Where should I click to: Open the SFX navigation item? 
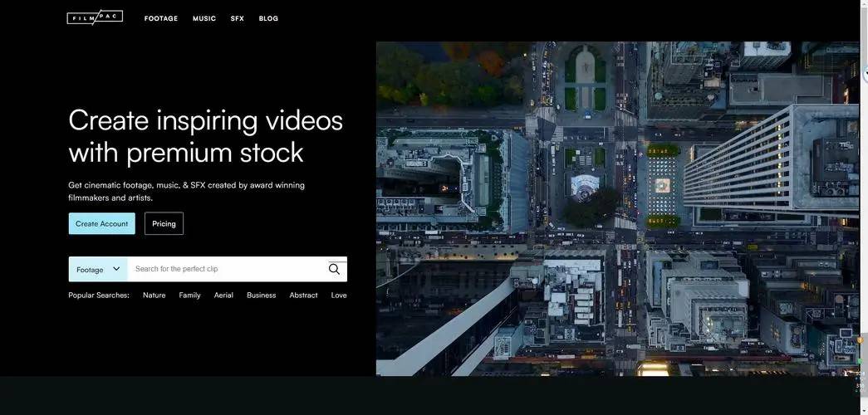238,18
